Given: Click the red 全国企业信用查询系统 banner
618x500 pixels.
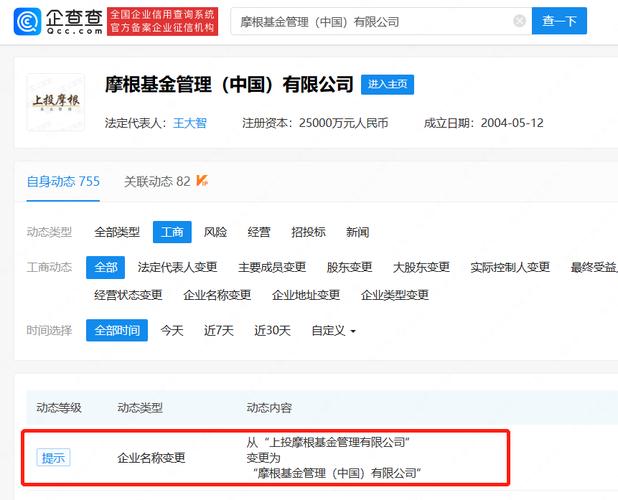Looking at the screenshot, I should point(162,21).
